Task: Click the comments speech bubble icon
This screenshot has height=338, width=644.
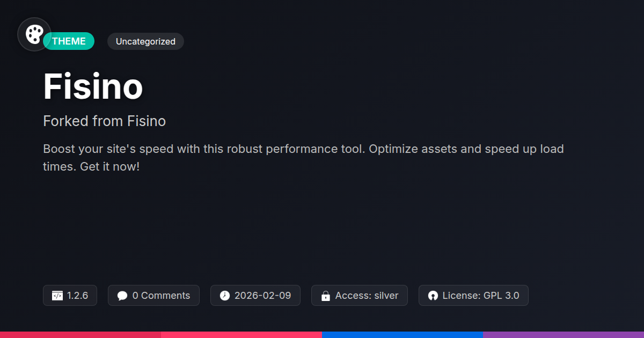Action: pos(122,296)
